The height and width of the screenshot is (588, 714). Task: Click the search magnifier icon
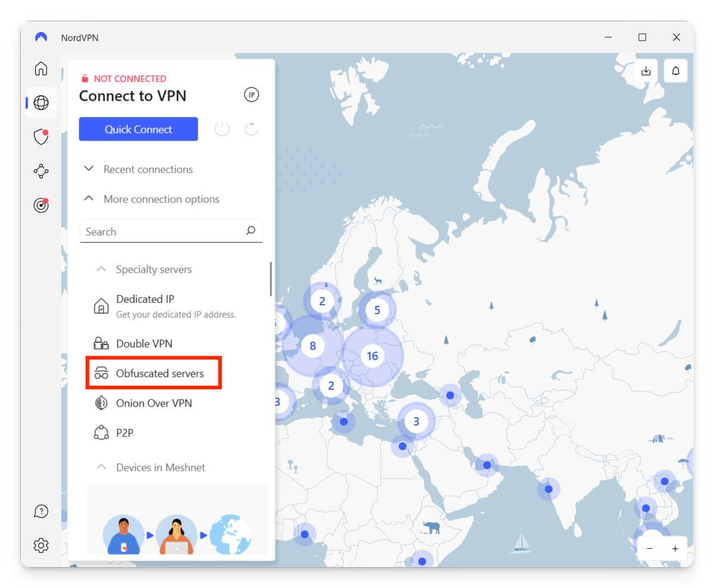point(251,231)
